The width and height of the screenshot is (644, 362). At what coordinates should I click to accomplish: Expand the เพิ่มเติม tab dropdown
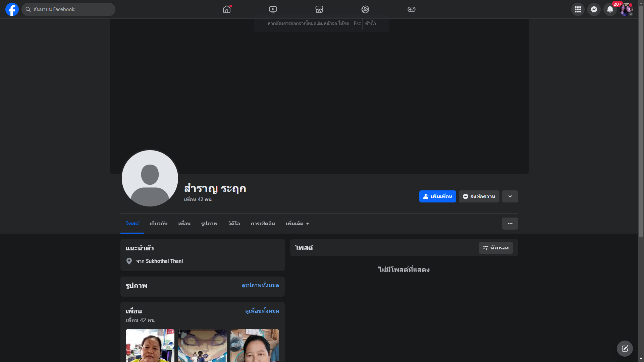pos(297,224)
